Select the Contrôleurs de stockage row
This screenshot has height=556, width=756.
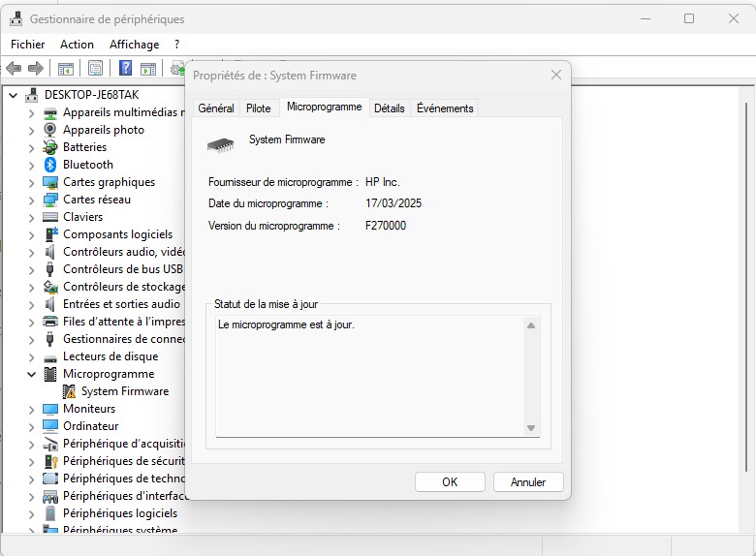tap(124, 287)
